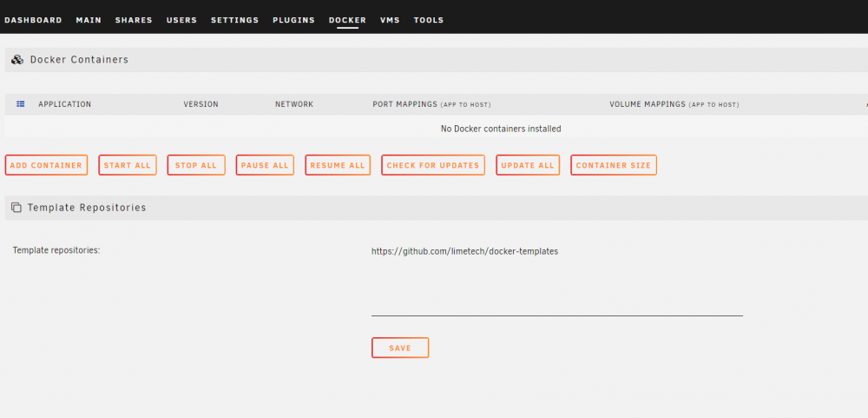Click the 'Template repositories:' label
This screenshot has width=868, height=418.
(x=56, y=250)
